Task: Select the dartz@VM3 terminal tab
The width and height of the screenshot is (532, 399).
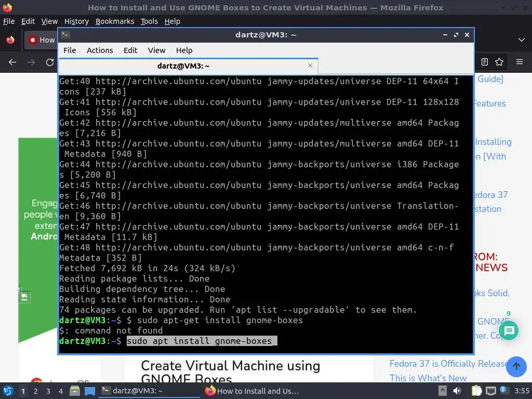Action: (188, 66)
